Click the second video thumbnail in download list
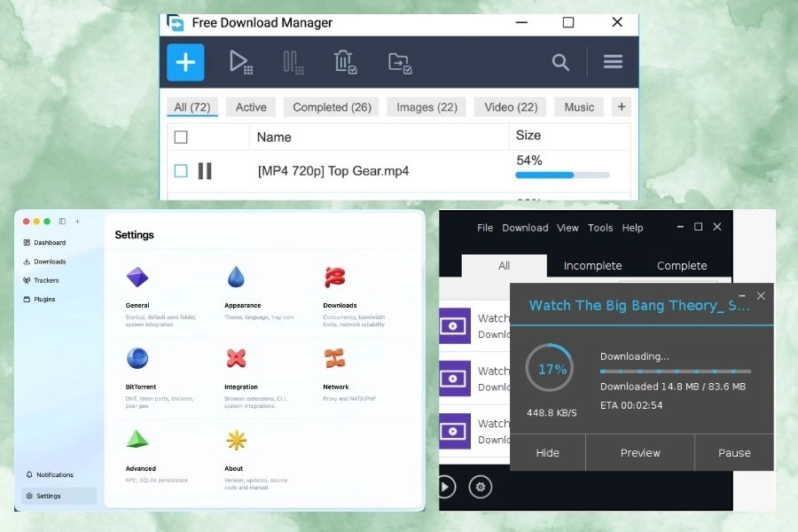Screen dimensions: 798x532 (x=455, y=379)
